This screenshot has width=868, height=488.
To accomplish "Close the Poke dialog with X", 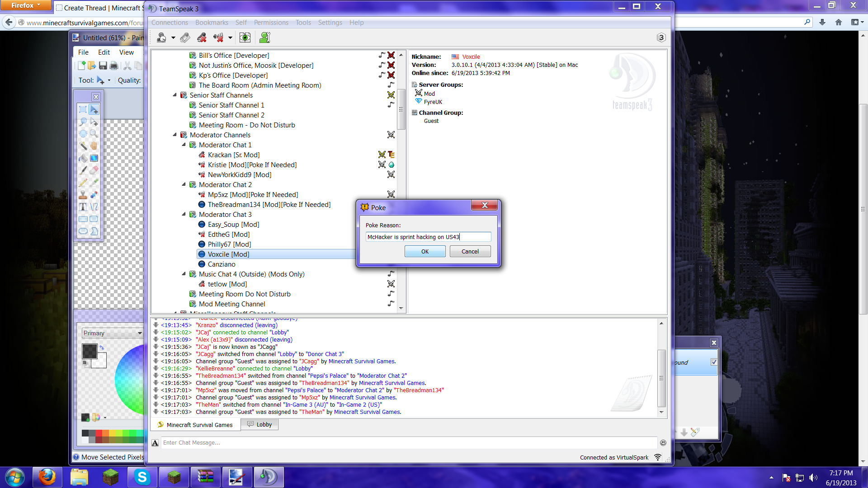I will click(484, 206).
